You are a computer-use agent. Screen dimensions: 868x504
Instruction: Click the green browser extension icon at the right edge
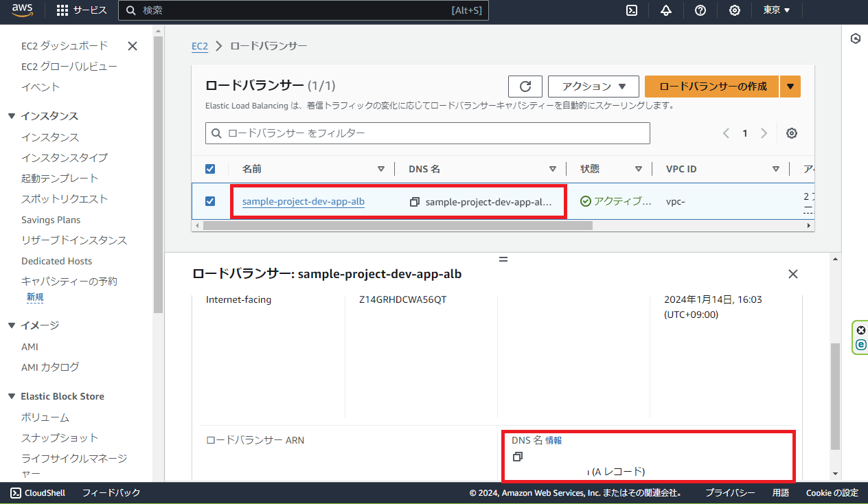coord(861,345)
